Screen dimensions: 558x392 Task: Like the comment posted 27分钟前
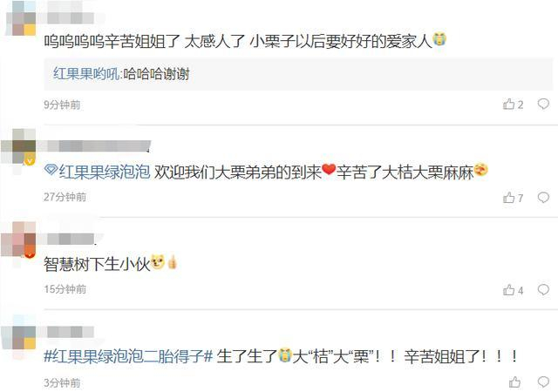click(513, 198)
